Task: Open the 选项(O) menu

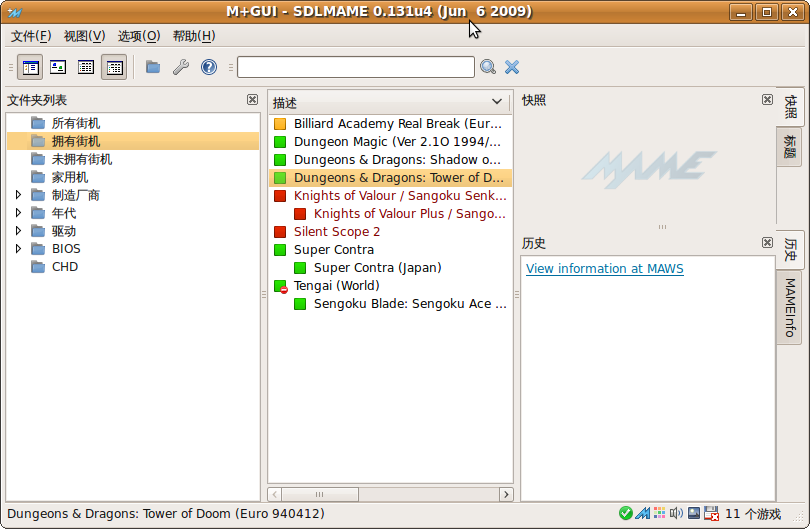Action: tap(139, 36)
